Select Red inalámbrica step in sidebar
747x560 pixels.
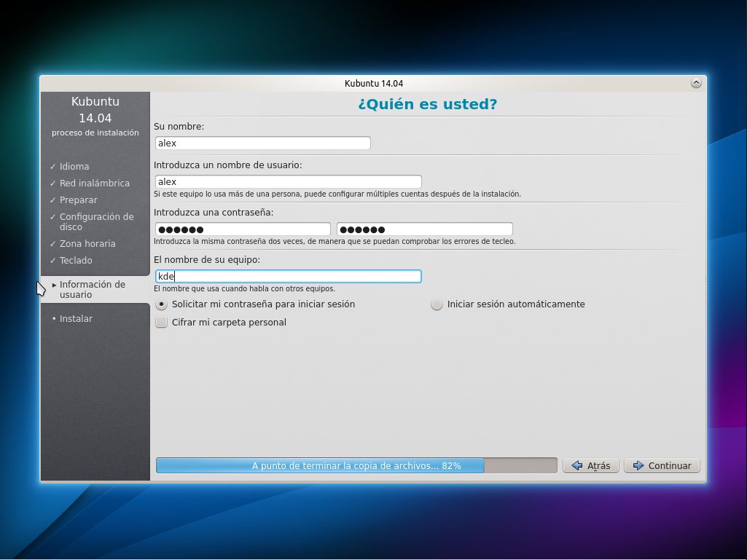click(x=94, y=183)
